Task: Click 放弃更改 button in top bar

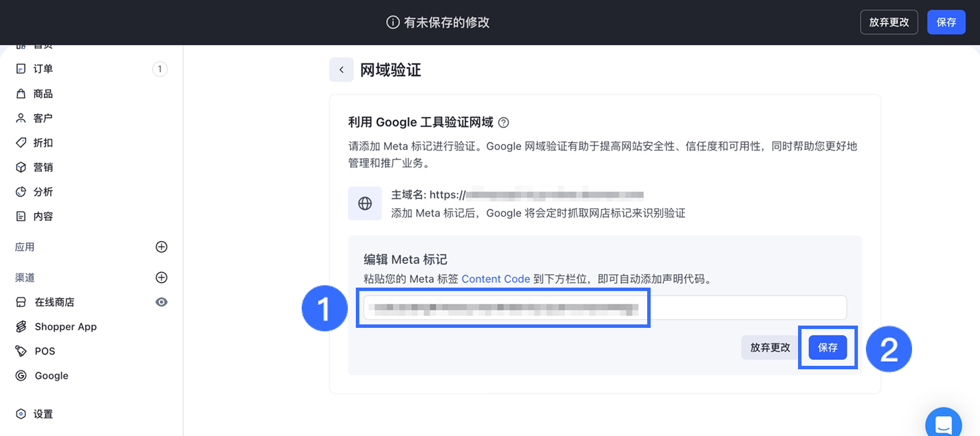Action: [x=888, y=22]
